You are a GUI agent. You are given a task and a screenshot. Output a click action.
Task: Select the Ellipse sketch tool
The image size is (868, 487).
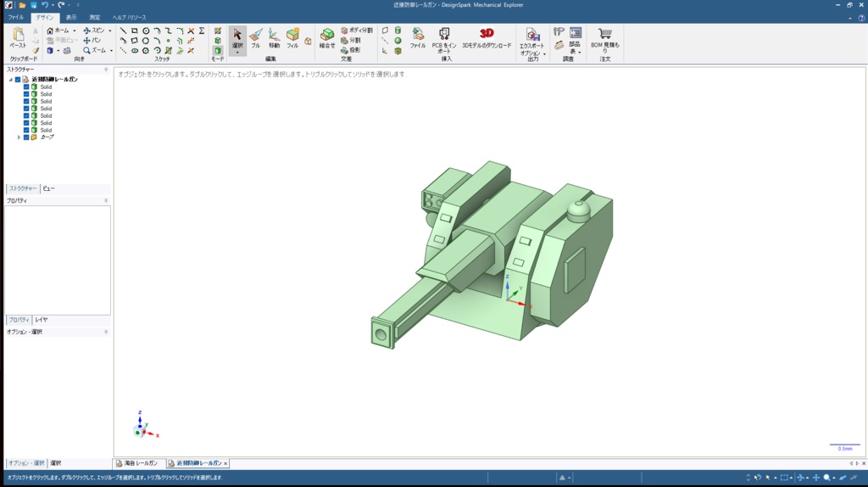(135, 50)
